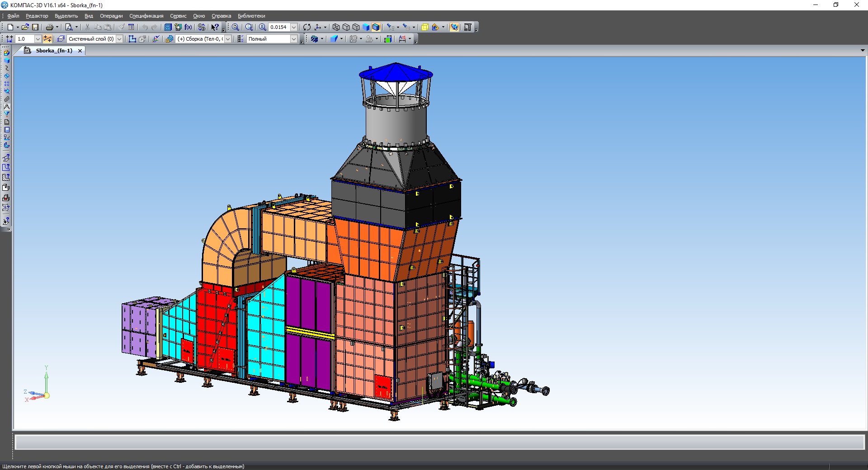868x470 pixels.
Task: Open the Variables f(x) panel
Action: 188,27
